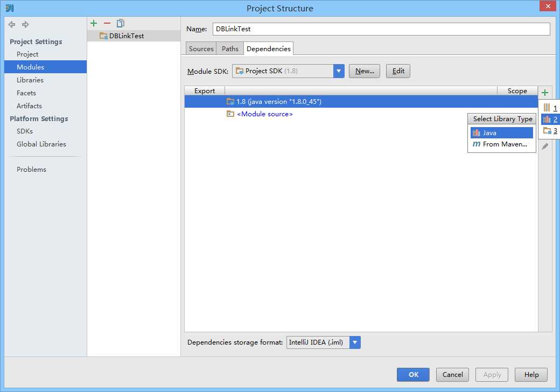Viewport: 560px width, 392px height.
Task: Choose add-popup option 1 (JARs or directories)
Action: click(550, 108)
